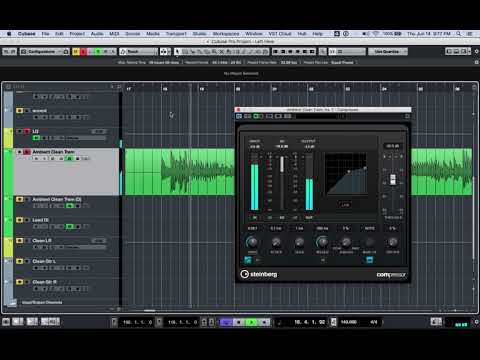
Task: Select the Lead DI track name
Action: coord(41,220)
